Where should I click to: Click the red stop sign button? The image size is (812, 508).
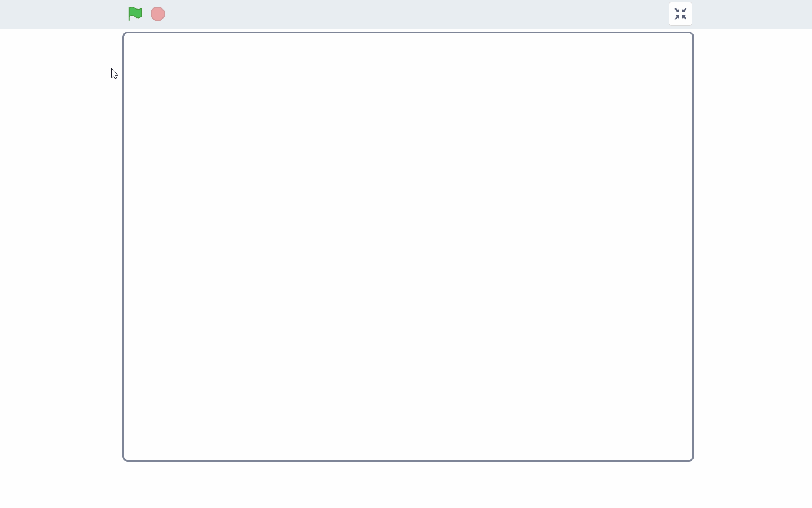click(158, 14)
